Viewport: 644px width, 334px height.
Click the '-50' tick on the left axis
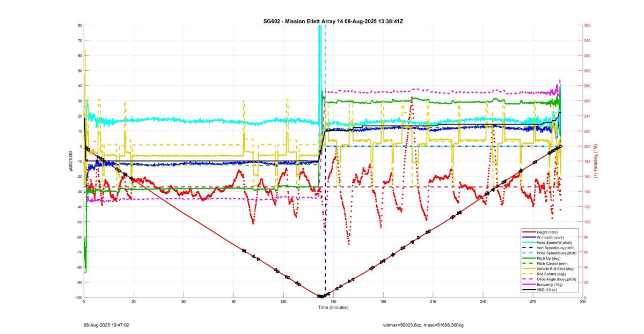tap(79, 222)
